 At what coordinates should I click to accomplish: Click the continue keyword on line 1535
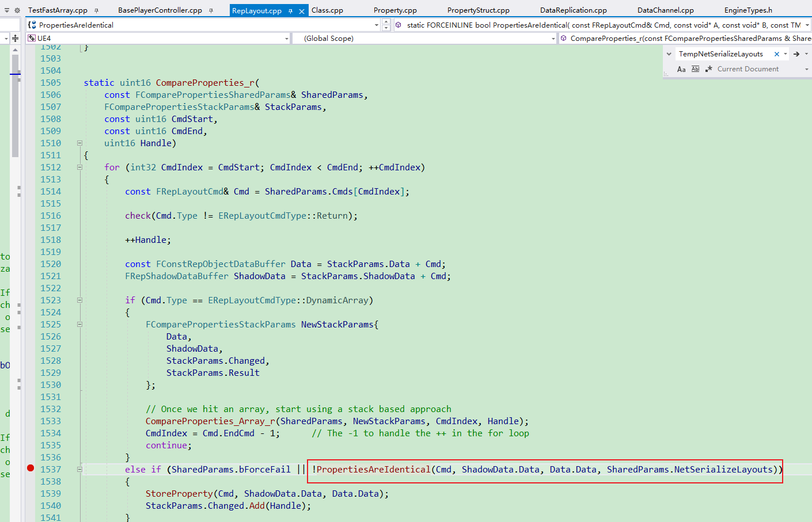[x=166, y=445]
